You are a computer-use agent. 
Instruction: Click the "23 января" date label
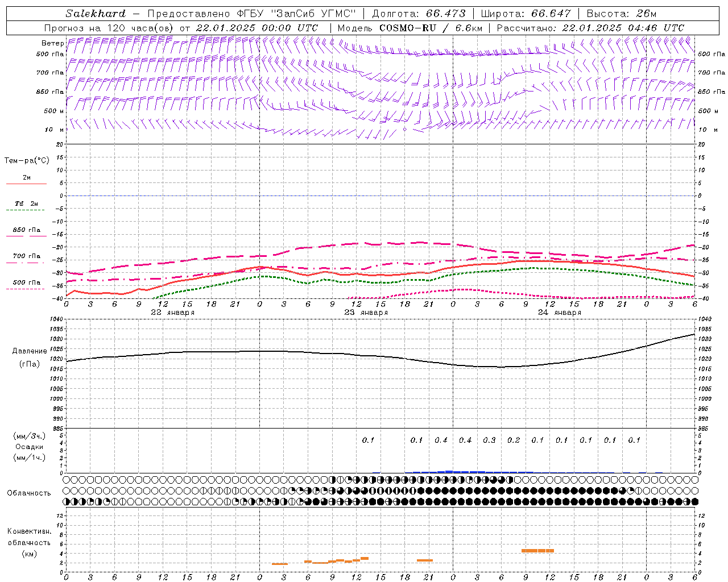tap(366, 313)
